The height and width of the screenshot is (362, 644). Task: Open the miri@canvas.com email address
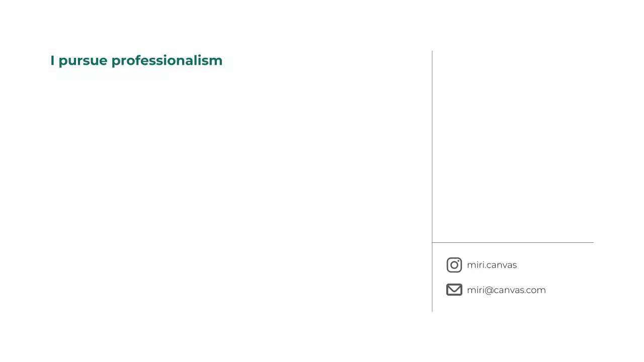coord(506,290)
